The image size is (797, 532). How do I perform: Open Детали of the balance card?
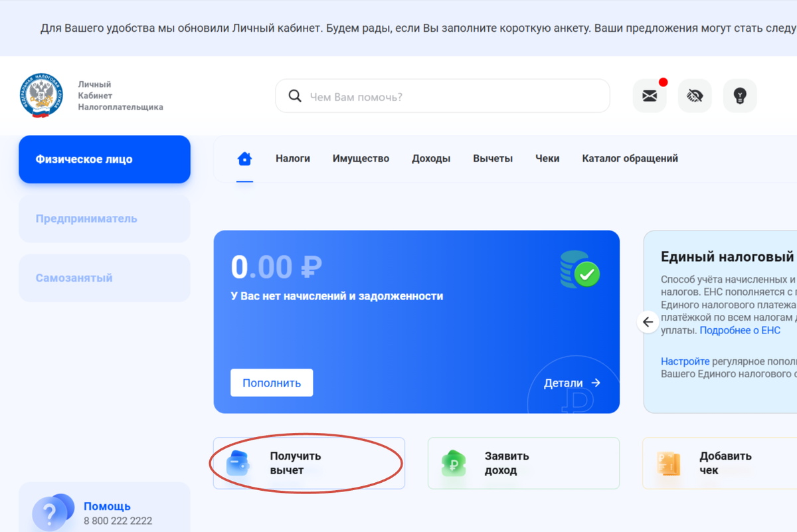[572, 383]
